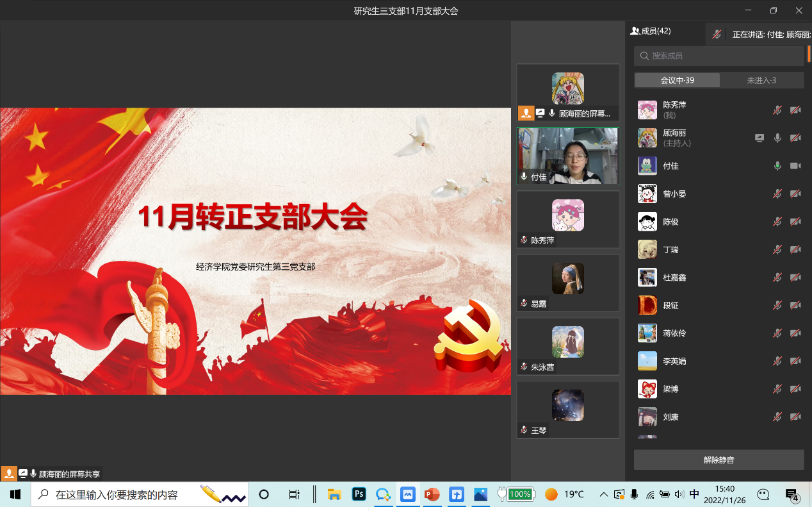This screenshot has height=507, width=812.
Task: Switch to the 会议中·39 tab
Action: (677, 80)
